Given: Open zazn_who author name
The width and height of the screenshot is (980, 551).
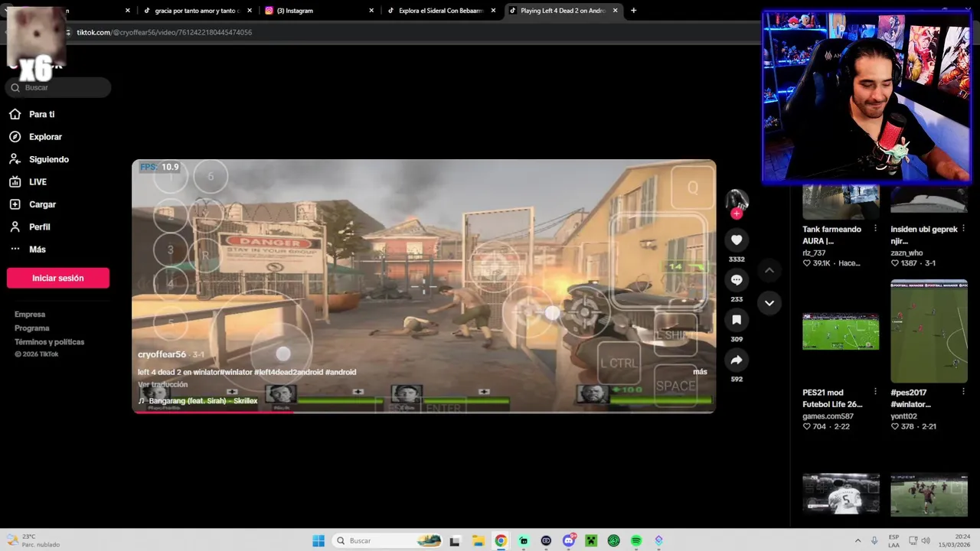Looking at the screenshot, I should [x=906, y=253].
